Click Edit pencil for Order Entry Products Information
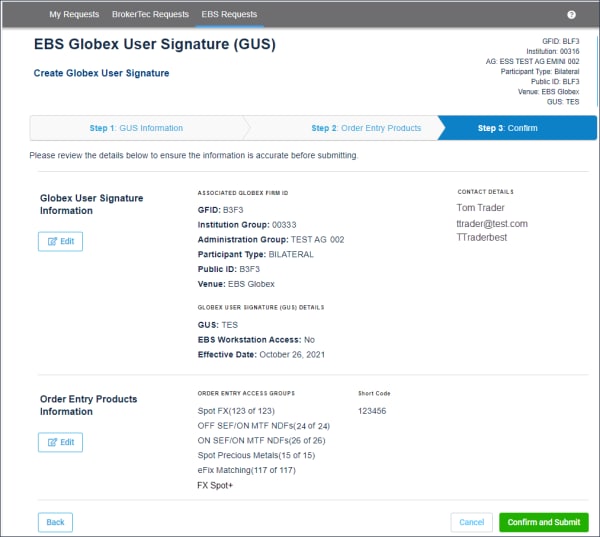The width and height of the screenshot is (600, 537). (x=60, y=442)
